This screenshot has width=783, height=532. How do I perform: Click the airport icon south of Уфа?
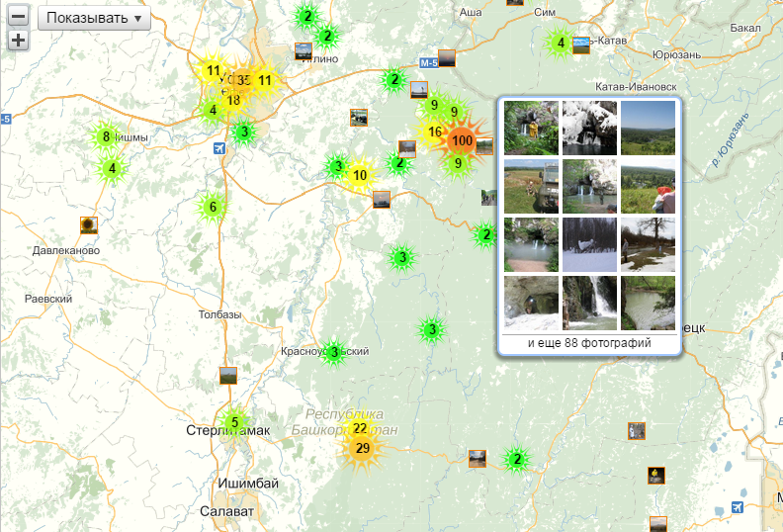(219, 147)
